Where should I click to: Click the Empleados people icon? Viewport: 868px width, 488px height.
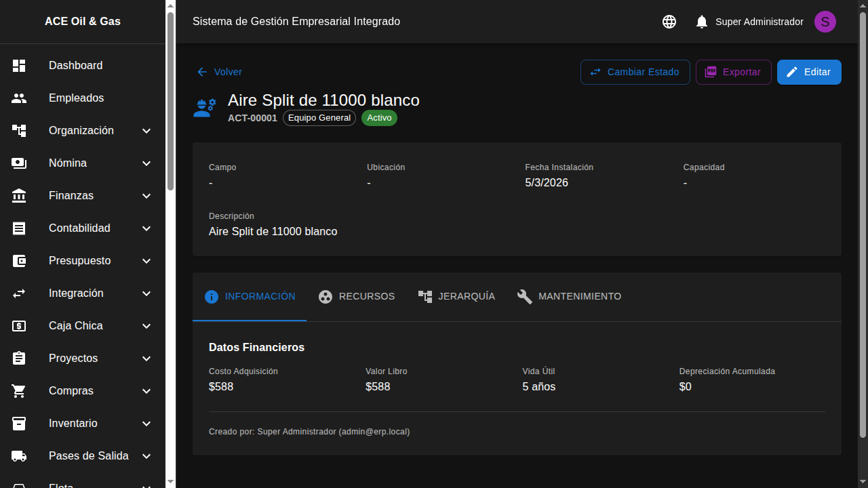[19, 98]
